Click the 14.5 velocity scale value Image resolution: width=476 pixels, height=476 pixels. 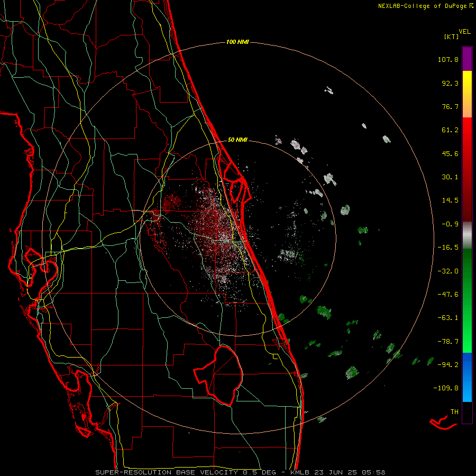click(x=450, y=200)
